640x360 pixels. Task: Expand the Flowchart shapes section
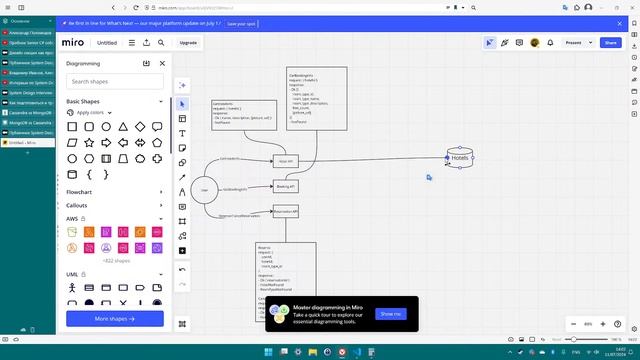(161, 192)
